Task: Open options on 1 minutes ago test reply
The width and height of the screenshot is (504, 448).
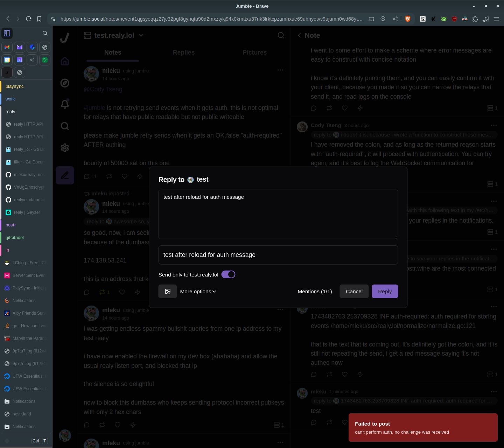Action: [493, 392]
